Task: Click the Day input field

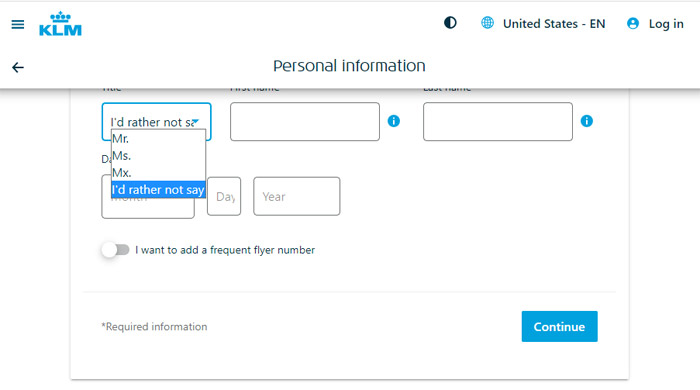Action: click(x=224, y=196)
